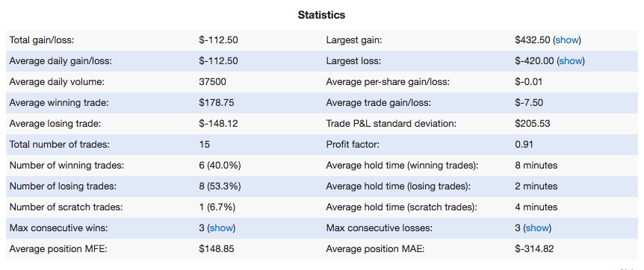644x270 pixels.
Task: Select the Average per-share gain/loss label
Action: pyautogui.click(x=388, y=82)
